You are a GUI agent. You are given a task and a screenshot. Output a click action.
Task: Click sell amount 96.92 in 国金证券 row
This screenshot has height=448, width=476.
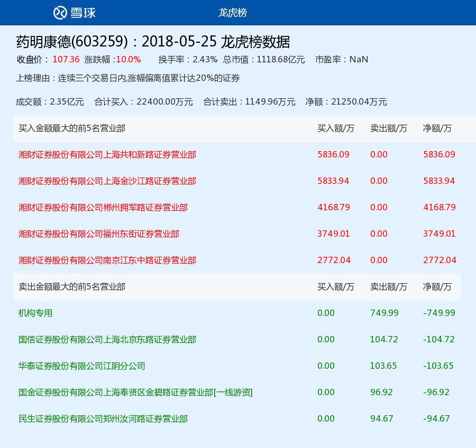(x=381, y=392)
